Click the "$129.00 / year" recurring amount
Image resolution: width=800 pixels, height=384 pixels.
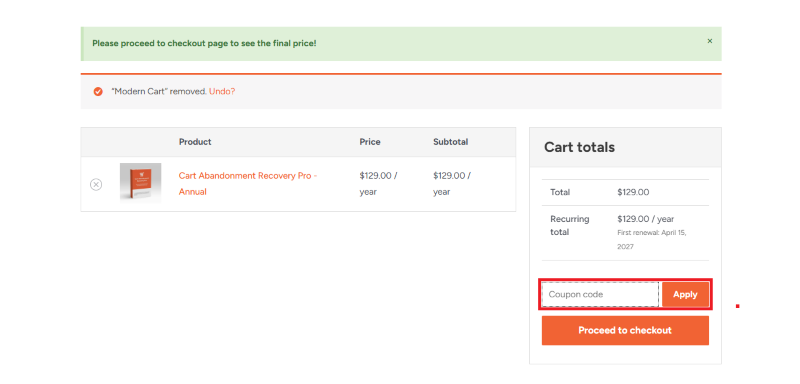point(645,219)
